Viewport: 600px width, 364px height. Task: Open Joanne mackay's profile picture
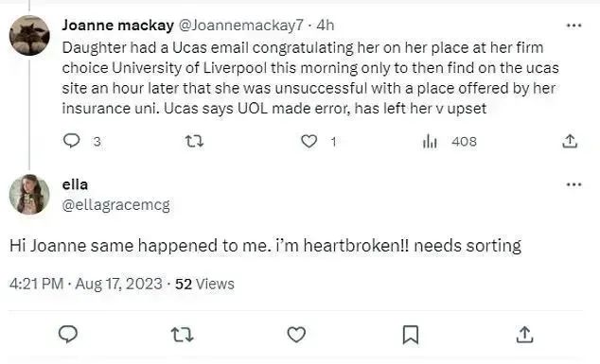point(29,36)
